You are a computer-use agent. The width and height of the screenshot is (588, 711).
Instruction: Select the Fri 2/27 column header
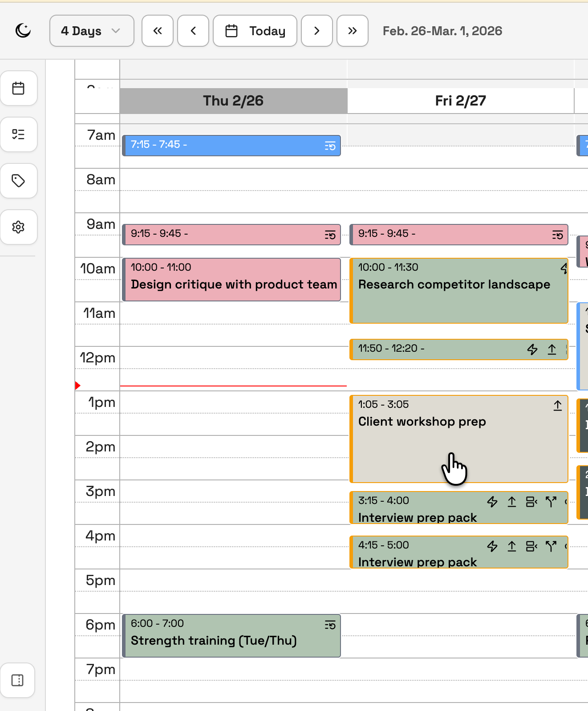460,101
